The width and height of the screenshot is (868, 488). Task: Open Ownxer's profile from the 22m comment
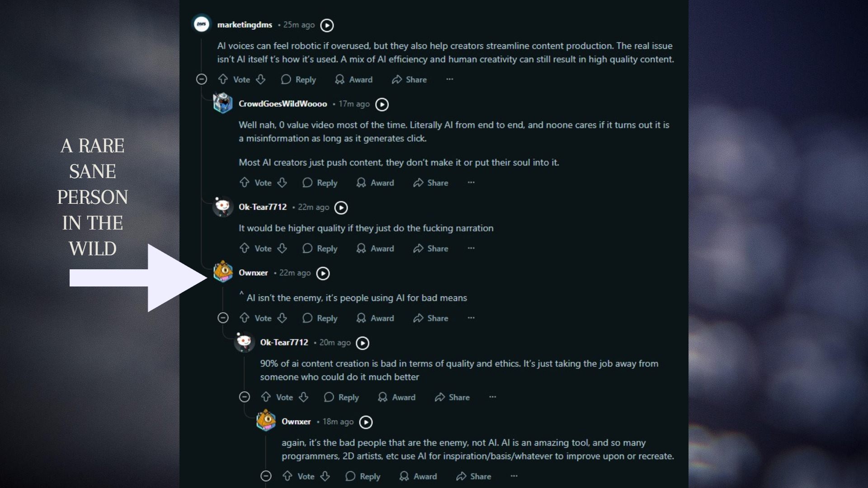point(253,273)
